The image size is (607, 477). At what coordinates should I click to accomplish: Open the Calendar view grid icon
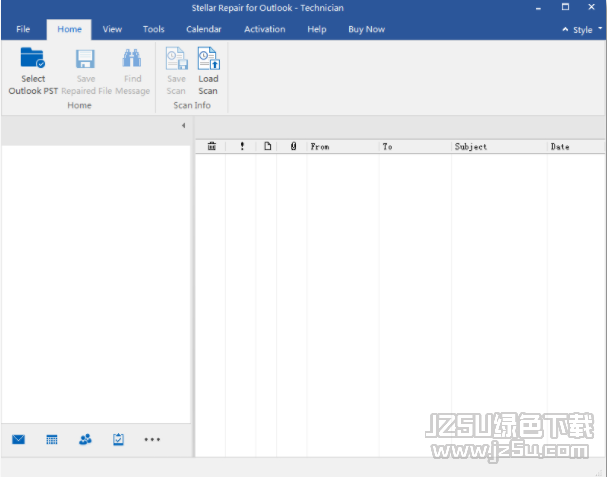point(52,439)
